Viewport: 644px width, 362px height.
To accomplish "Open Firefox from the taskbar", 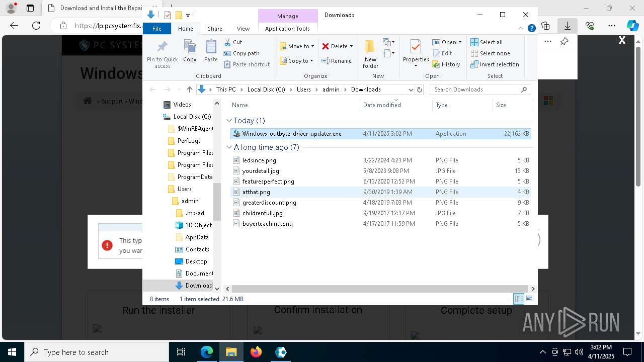I will (x=256, y=352).
